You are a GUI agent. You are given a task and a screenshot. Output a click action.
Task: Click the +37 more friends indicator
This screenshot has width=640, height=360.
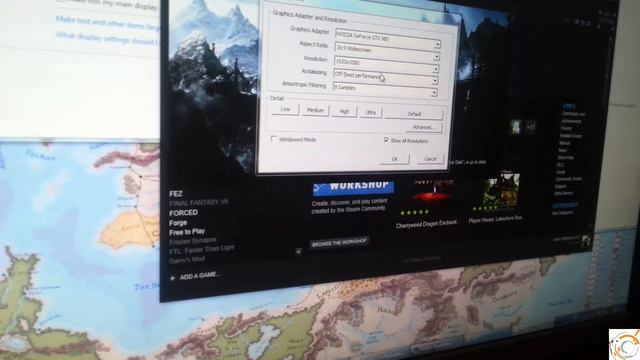tap(531, 127)
